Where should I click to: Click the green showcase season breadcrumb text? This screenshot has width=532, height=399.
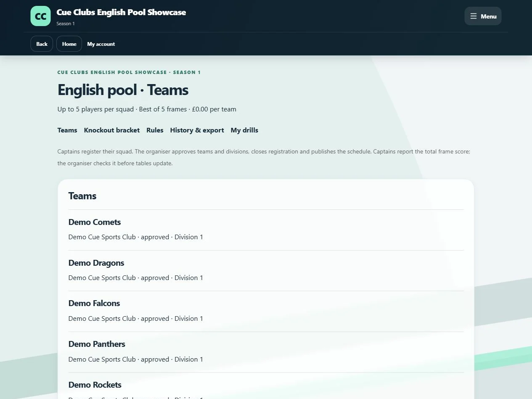point(129,72)
